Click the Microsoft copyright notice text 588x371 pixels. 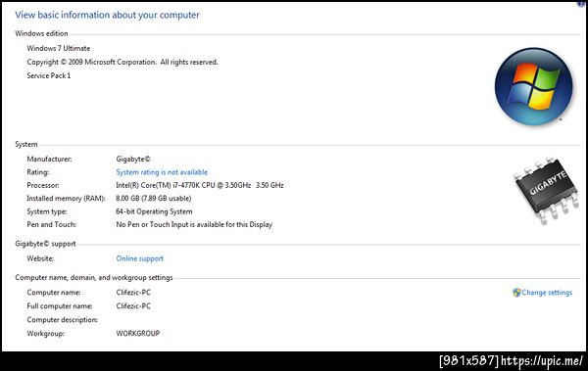[122, 62]
